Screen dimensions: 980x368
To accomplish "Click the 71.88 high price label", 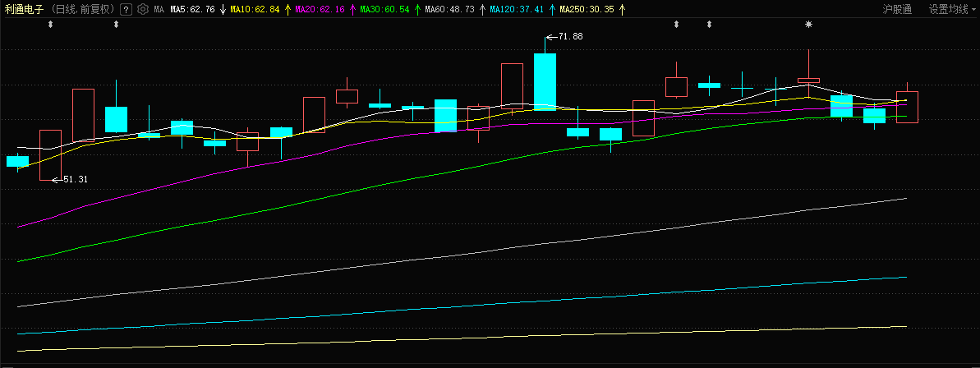I will pos(571,37).
